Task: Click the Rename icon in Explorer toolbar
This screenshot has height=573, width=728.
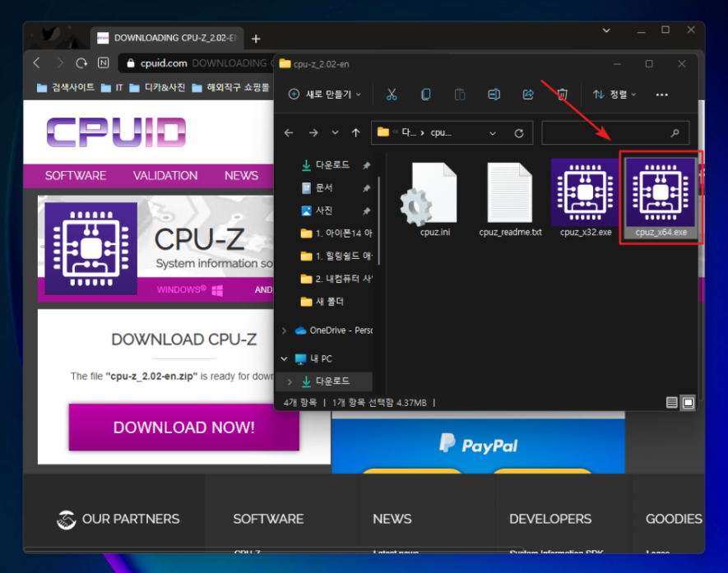Action: pyautogui.click(x=494, y=95)
